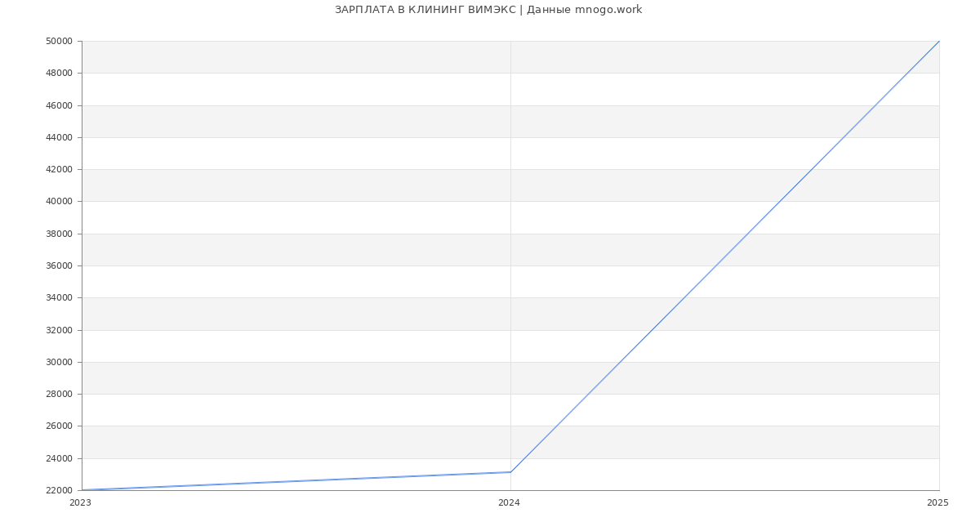
Task: Click the line's starting point at 2023
Action: point(82,490)
